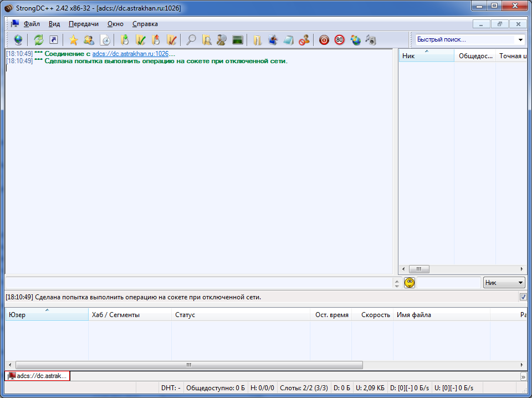This screenshot has width=532, height=398.
Task: Open the Быстрый поиск dropdown arrow
Action: [x=521, y=40]
